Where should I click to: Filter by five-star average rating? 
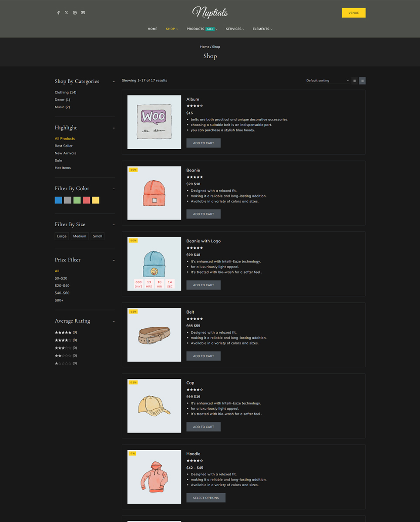click(63, 332)
